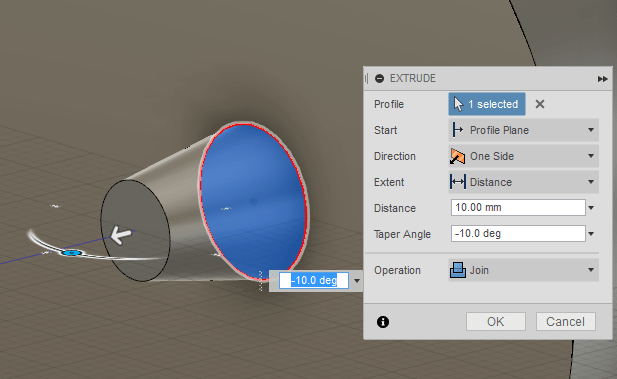Image resolution: width=617 pixels, height=379 pixels.
Task: Open the Extent 'Distance' dropdown
Action: (x=523, y=182)
